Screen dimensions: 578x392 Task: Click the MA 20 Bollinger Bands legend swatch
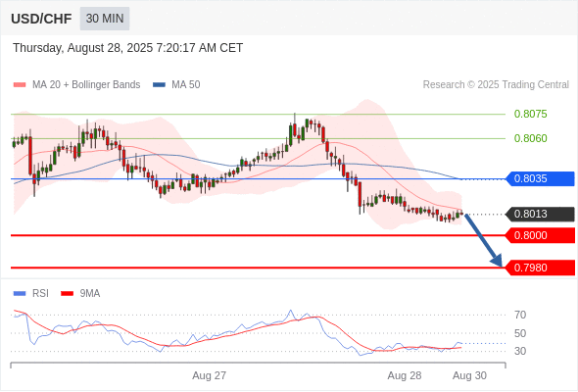click(x=20, y=85)
